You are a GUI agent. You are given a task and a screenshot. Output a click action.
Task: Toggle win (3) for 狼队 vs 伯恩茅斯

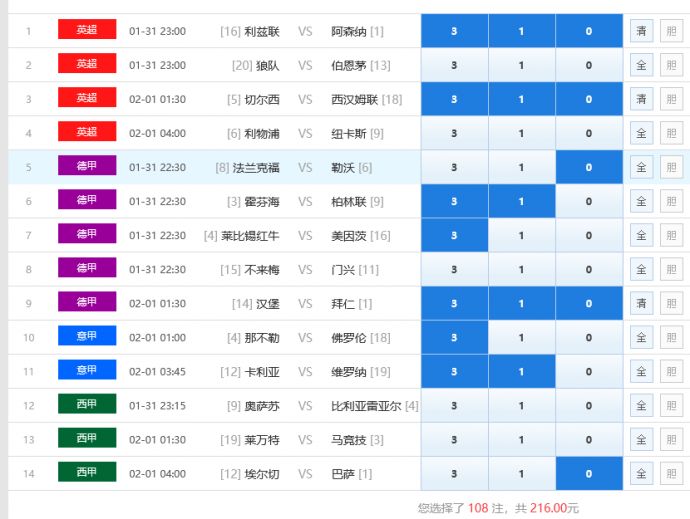(454, 65)
